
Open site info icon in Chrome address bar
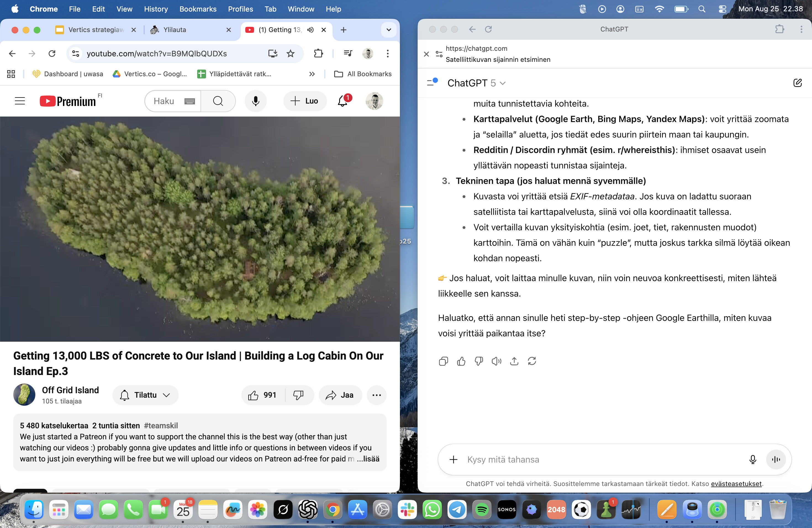[75, 54]
